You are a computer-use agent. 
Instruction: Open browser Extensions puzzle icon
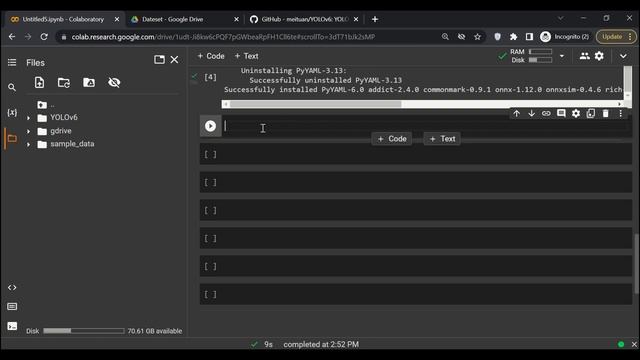(x=513, y=37)
